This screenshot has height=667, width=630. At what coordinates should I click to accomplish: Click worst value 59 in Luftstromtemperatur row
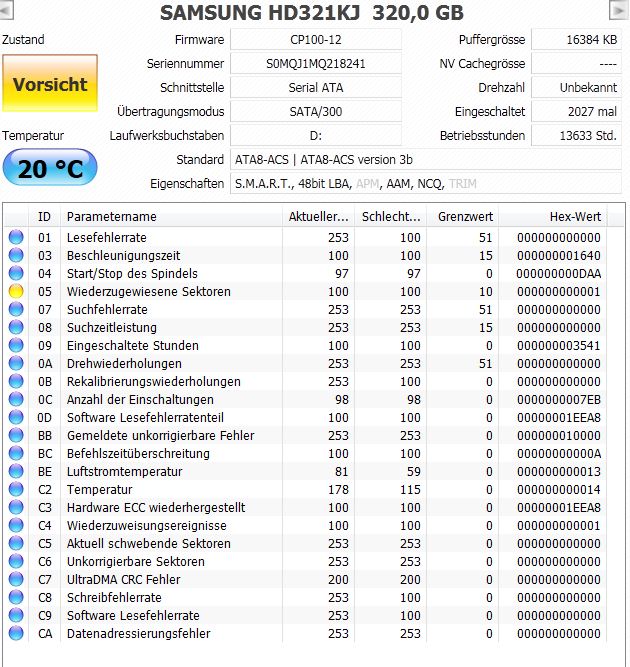click(x=413, y=471)
